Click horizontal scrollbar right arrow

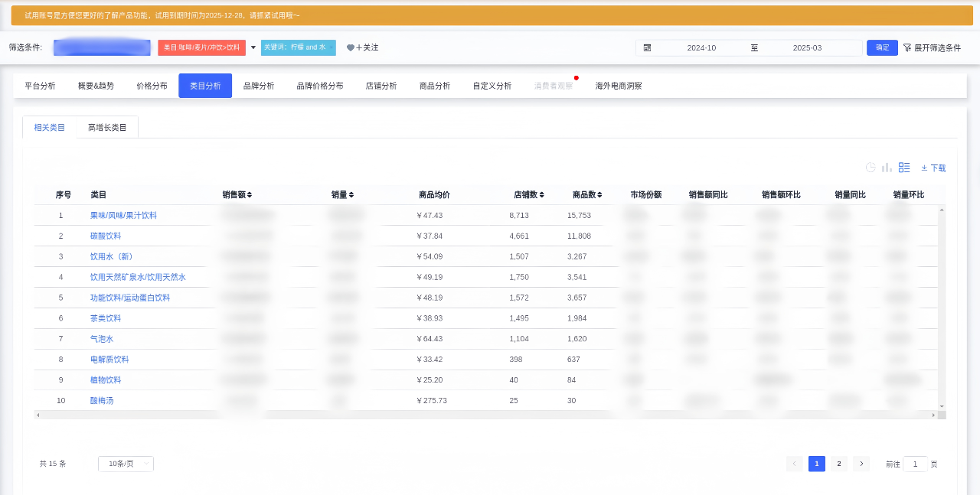coord(933,415)
